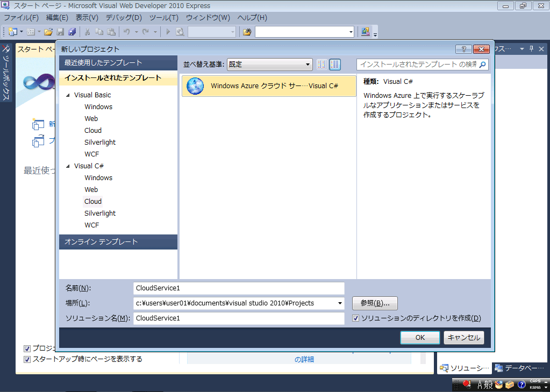Open the Toolbox side panel tab
The image size is (550, 392).
point(6,73)
